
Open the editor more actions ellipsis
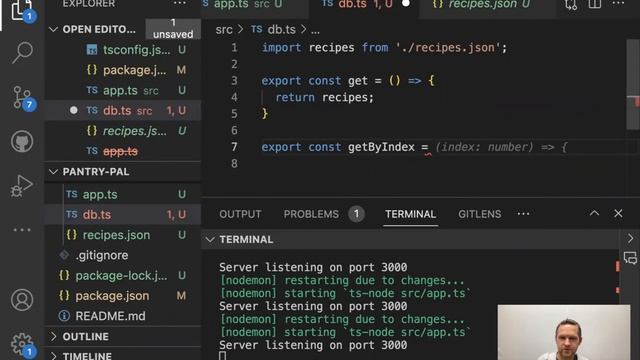(618, 4)
